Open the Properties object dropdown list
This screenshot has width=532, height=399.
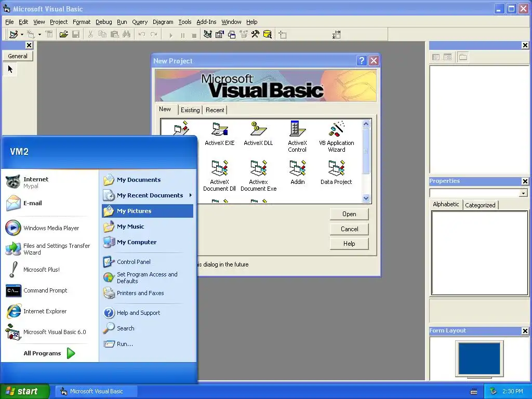[x=523, y=193]
